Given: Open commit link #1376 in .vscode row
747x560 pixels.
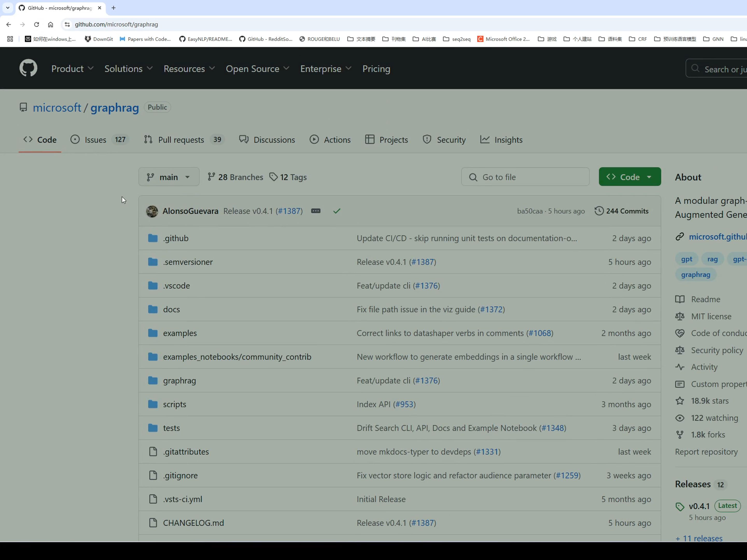Looking at the screenshot, I should point(426,286).
